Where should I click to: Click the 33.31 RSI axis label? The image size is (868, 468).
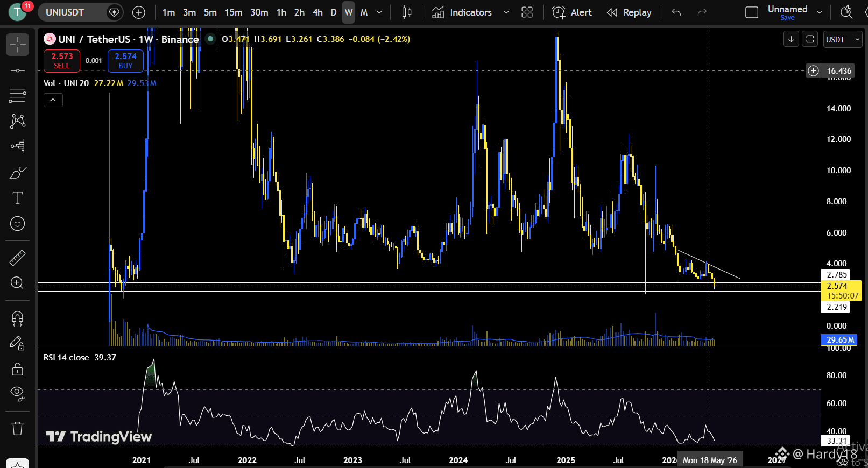837,441
